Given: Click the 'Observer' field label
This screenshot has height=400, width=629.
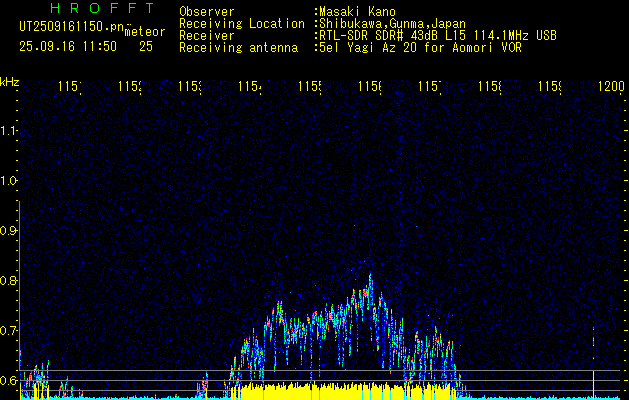Looking at the screenshot, I should tap(207, 11).
